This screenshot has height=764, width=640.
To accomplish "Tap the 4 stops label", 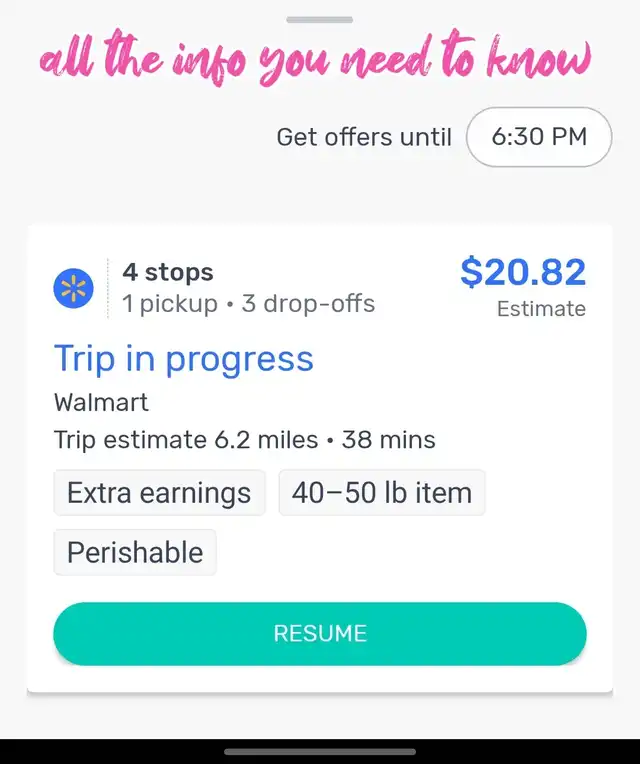I will click(168, 272).
